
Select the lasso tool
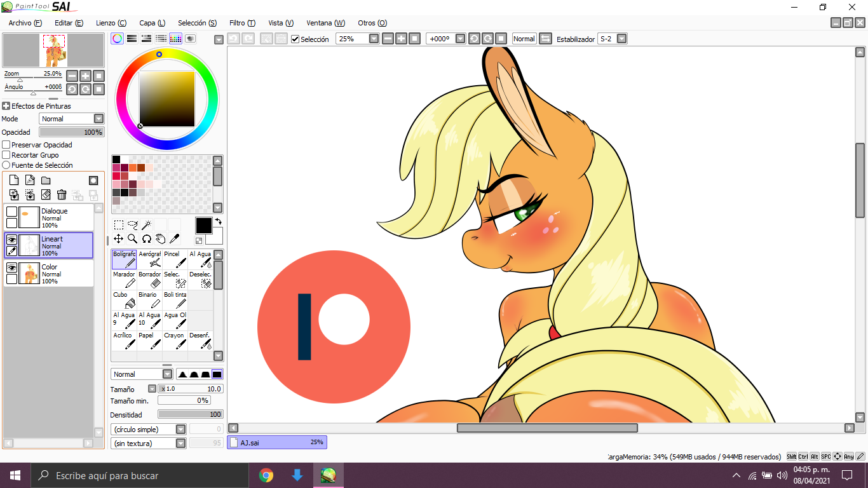click(133, 224)
